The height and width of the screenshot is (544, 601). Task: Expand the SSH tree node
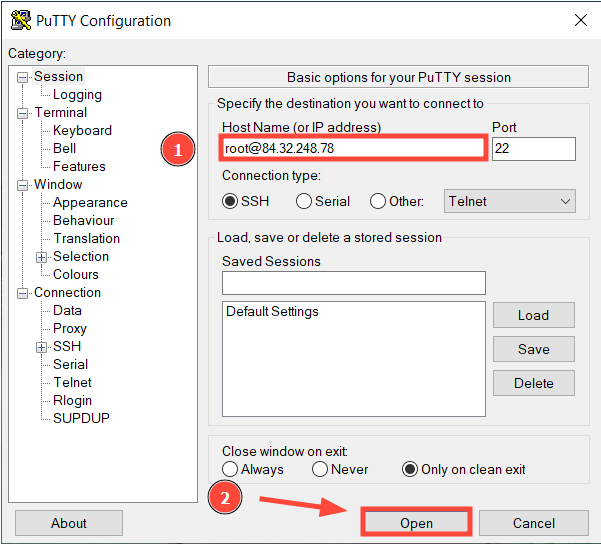coord(42,347)
